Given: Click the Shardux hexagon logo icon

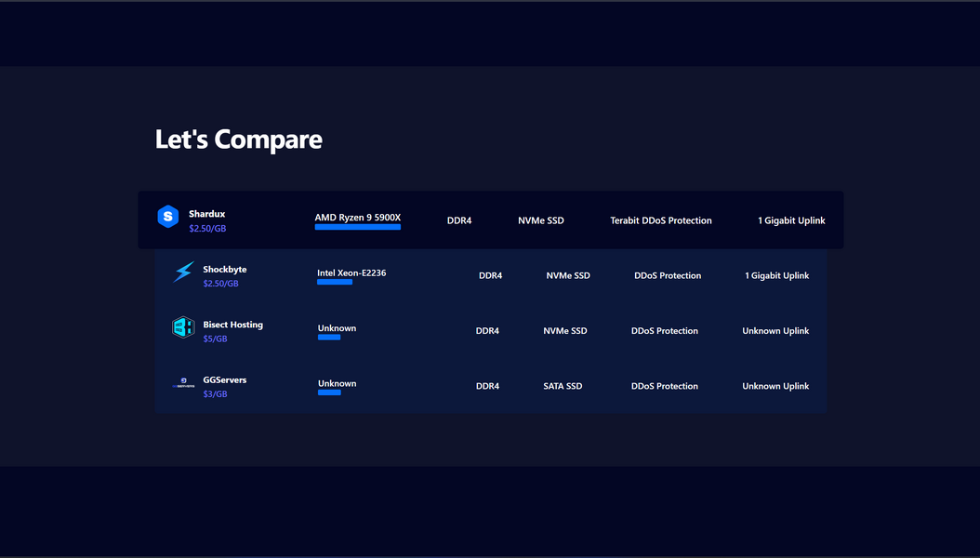Looking at the screenshot, I should pos(167,217).
